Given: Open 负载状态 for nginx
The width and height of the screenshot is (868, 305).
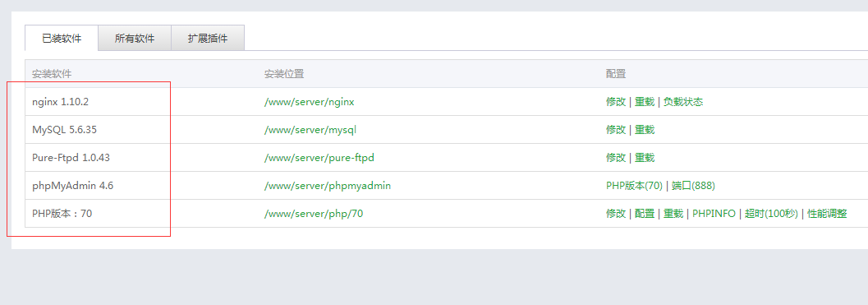Looking at the screenshot, I should pos(683,102).
